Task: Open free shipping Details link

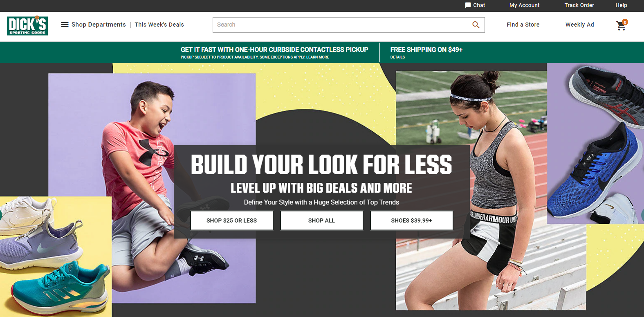Action: [397, 57]
